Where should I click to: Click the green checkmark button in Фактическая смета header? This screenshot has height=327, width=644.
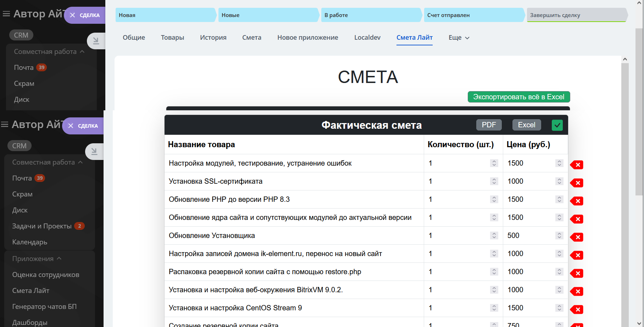click(557, 125)
